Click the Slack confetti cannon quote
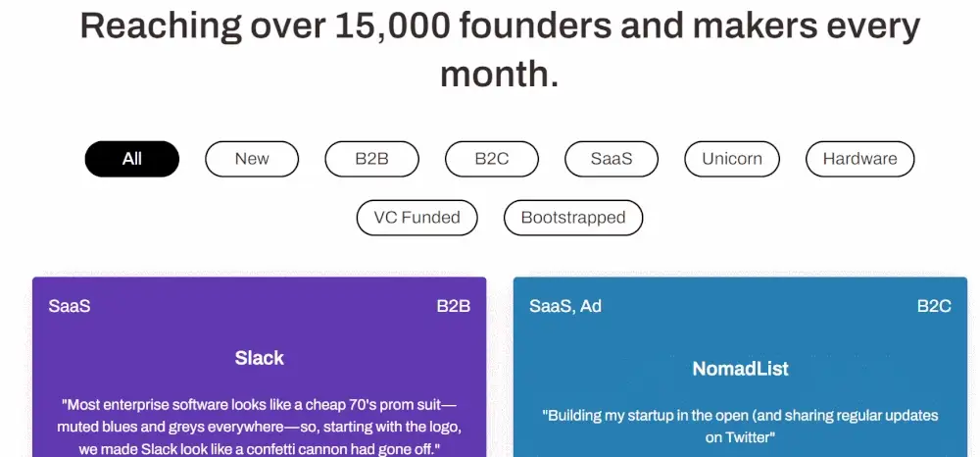This screenshot has width=980, height=457. pyautogui.click(x=260, y=427)
